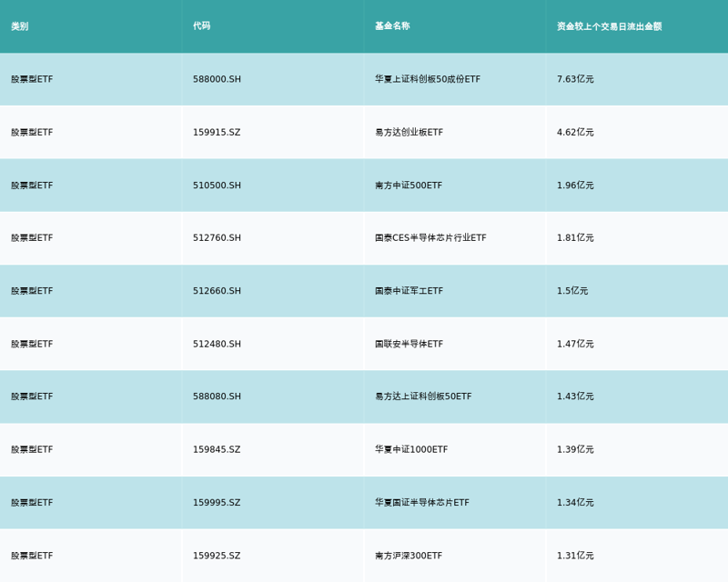
Task: Click the 1.31亿元 outflow value
Action: pyautogui.click(x=575, y=556)
